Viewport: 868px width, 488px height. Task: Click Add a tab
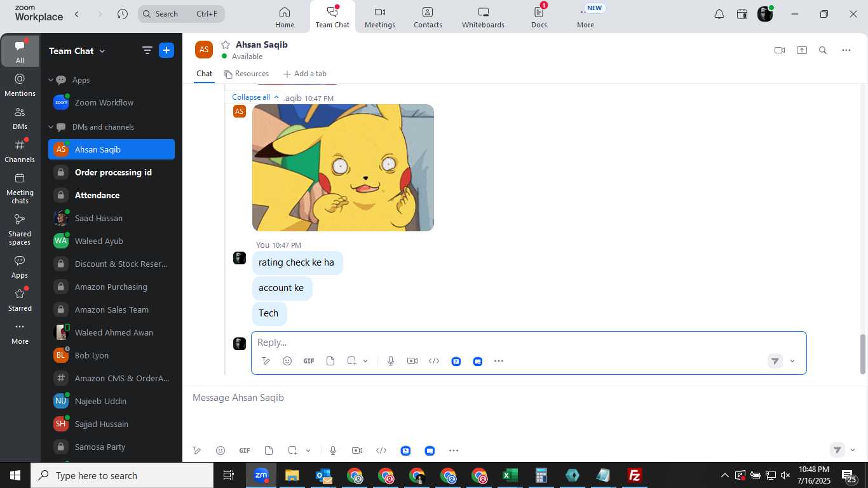(x=304, y=74)
